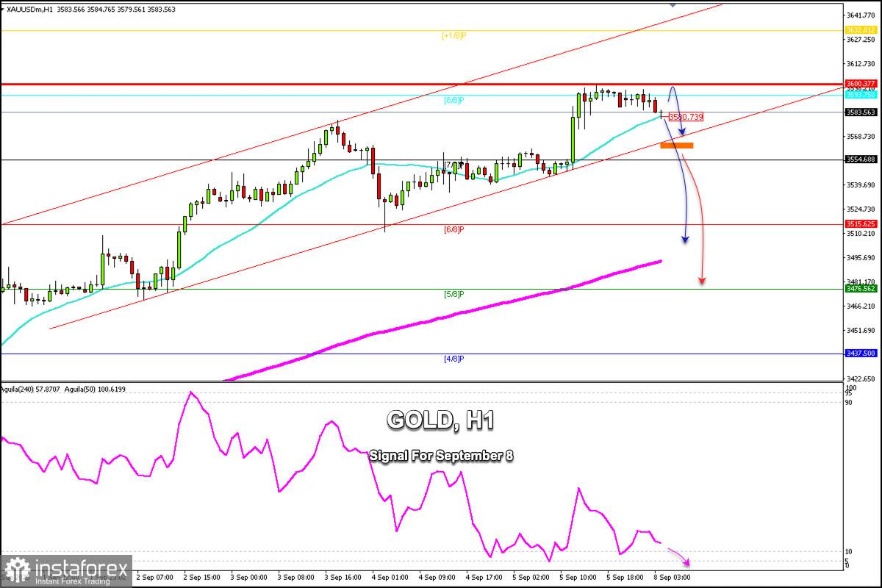This screenshot has width=882, height=588.
Task: Click the 3 Sep 00:00 time label
Action: [x=248, y=577]
